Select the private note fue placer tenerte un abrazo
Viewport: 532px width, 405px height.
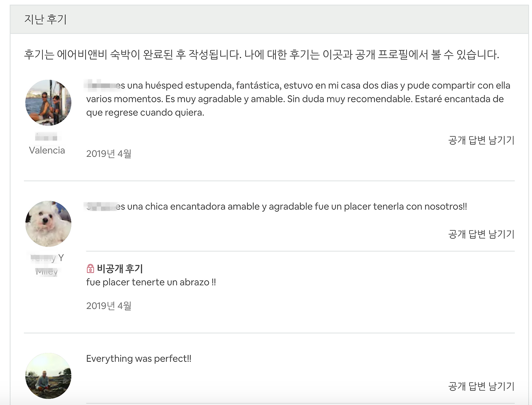(x=151, y=282)
